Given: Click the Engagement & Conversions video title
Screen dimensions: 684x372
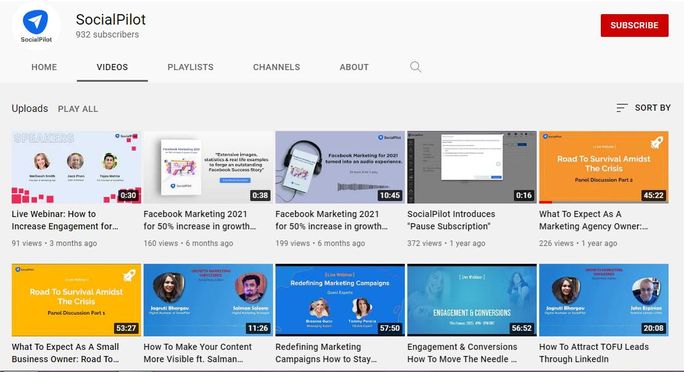Looking at the screenshot, I should coord(462,353).
